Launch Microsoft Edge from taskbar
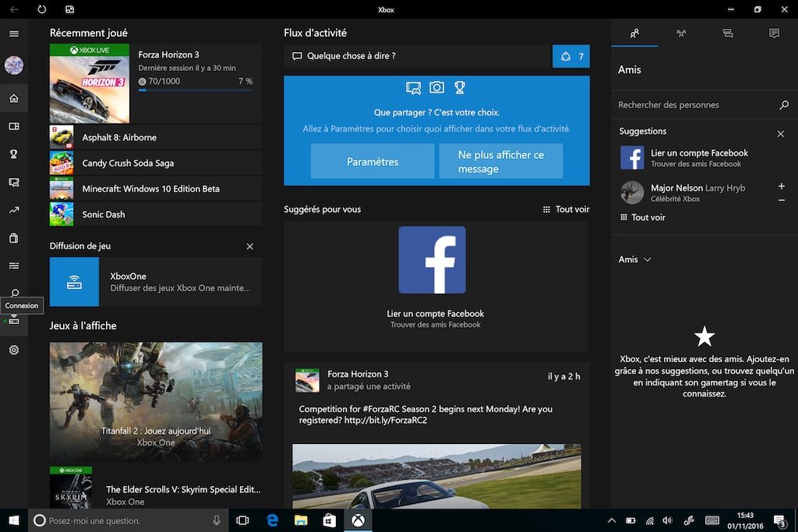 point(272,520)
